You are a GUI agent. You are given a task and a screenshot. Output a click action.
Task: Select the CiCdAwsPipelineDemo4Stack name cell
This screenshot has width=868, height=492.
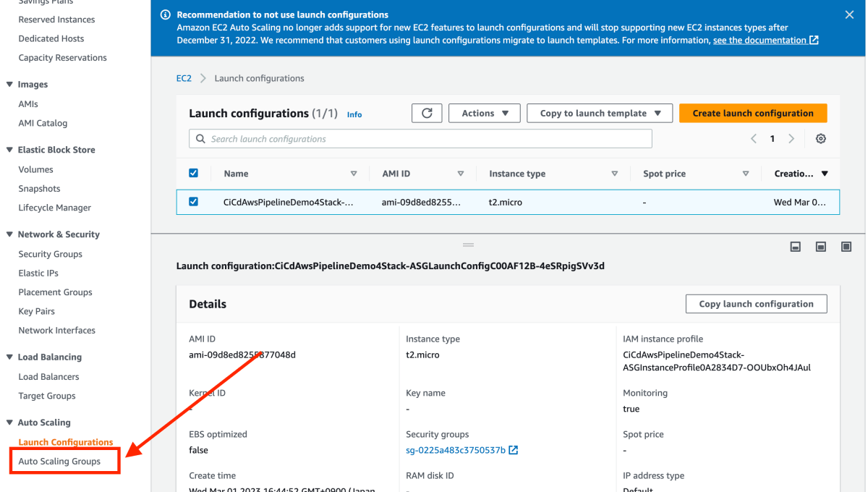tap(288, 203)
